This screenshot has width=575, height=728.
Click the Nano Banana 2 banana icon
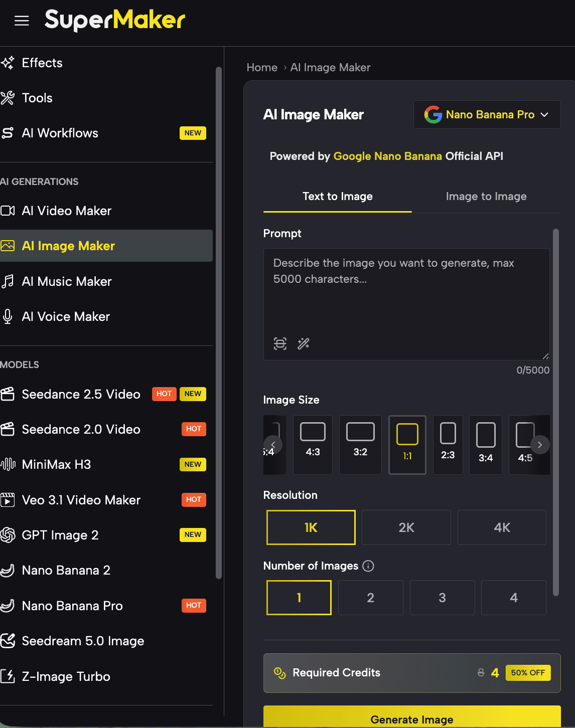8,570
